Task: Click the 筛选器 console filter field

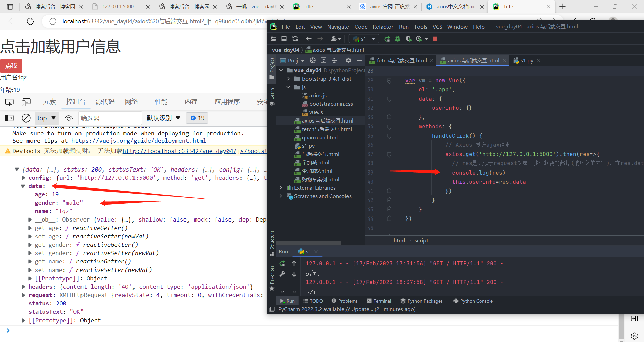Action: (x=110, y=118)
